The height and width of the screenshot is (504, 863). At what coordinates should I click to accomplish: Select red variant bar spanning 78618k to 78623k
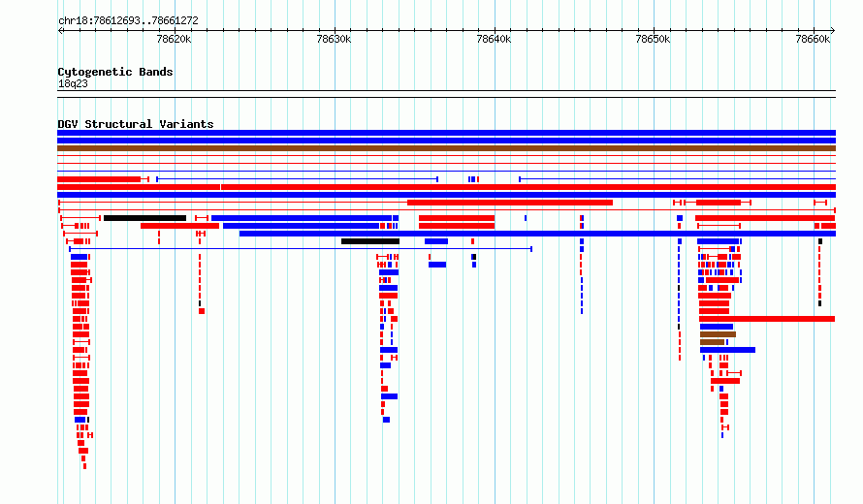pyautogui.click(x=179, y=226)
